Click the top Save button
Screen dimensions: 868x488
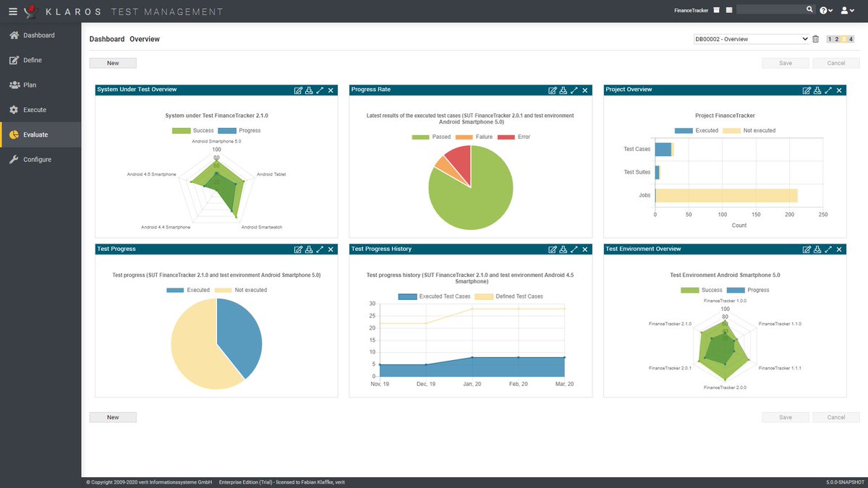[786, 63]
